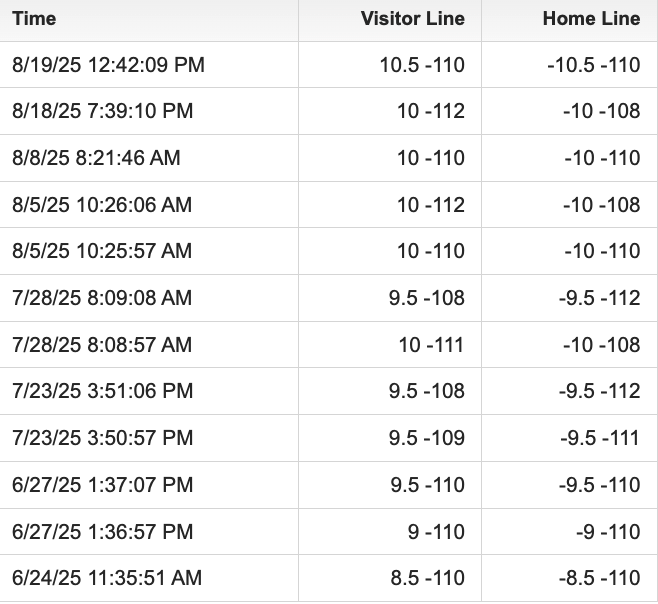Viewport: 658px width, 604px height.
Task: Click the 6/27/25 1:37:07 PM timestamp
Action: (102, 485)
